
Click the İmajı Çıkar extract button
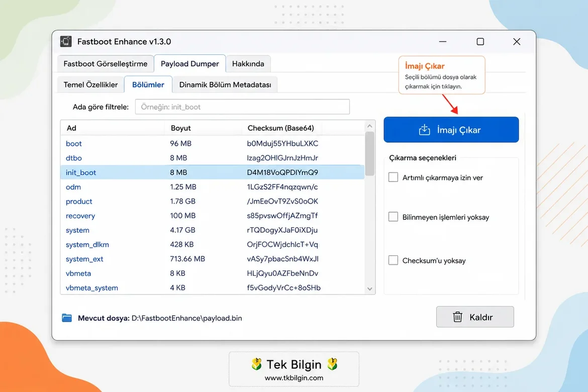[451, 130]
